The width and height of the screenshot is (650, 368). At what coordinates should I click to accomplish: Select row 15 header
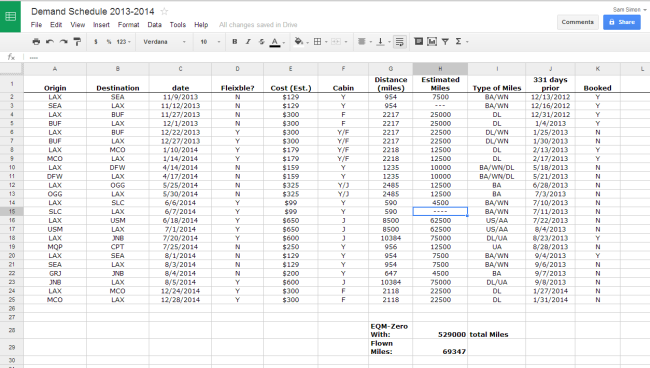(12, 211)
